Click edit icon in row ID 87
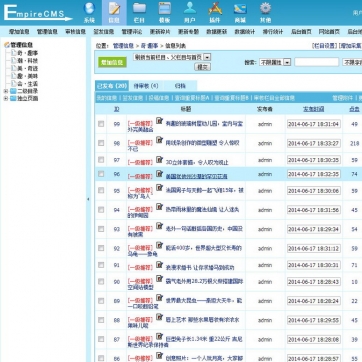Viewport: 362px width, 362px height. click(x=160, y=336)
